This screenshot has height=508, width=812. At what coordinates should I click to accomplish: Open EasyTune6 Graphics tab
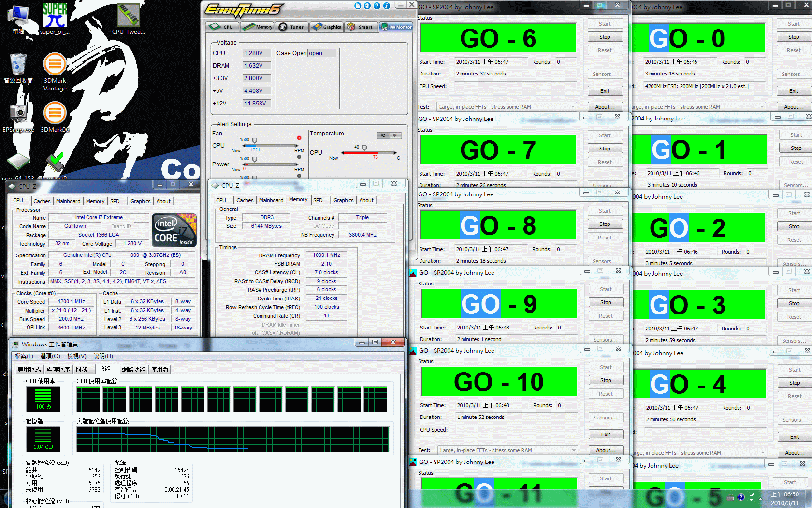(327, 27)
